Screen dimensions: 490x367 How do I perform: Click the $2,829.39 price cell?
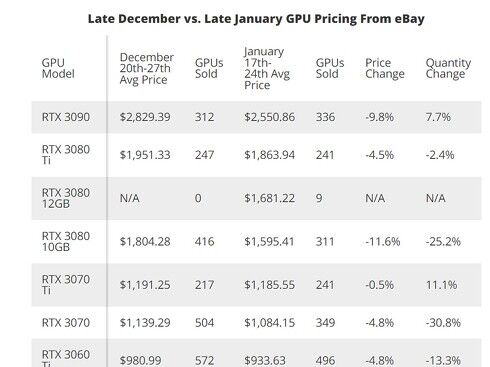pos(145,117)
